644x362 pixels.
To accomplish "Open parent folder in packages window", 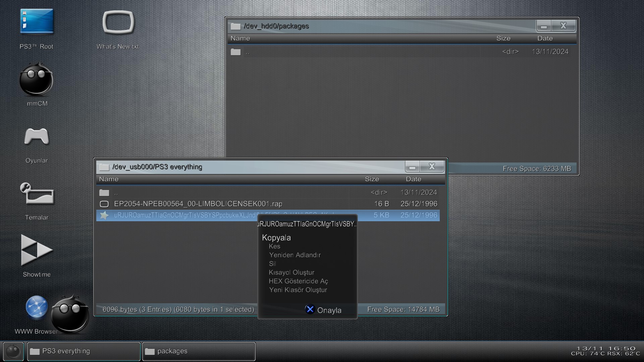I will coord(248,52).
